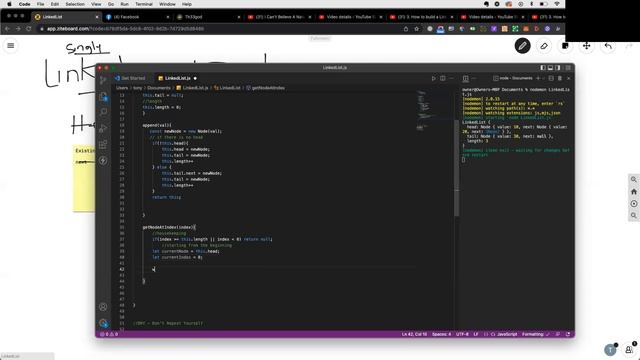Click the editor vertical scrollbar
This screenshot has height=360, width=640.
456,167
